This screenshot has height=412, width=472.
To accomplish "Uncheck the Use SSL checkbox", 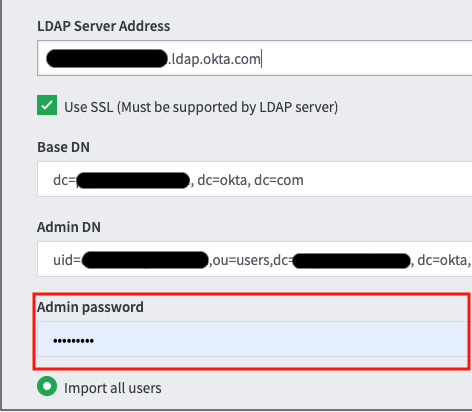I will tap(47, 105).
